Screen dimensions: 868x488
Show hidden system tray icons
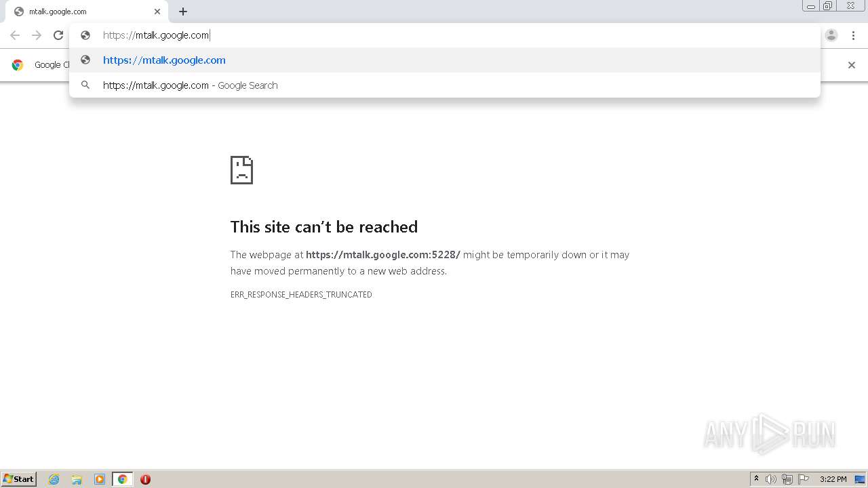pos(757,479)
